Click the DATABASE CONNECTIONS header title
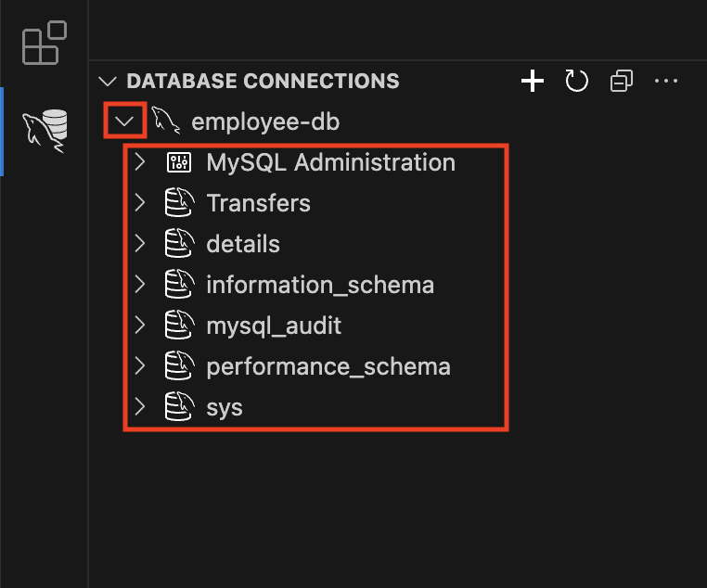The width and height of the screenshot is (707, 588). [263, 82]
